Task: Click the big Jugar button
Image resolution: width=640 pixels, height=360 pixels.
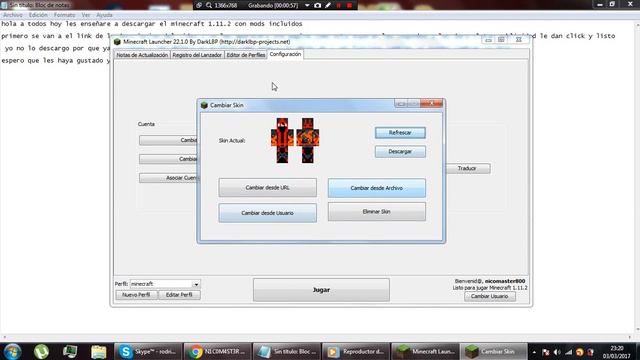Action: point(321,290)
